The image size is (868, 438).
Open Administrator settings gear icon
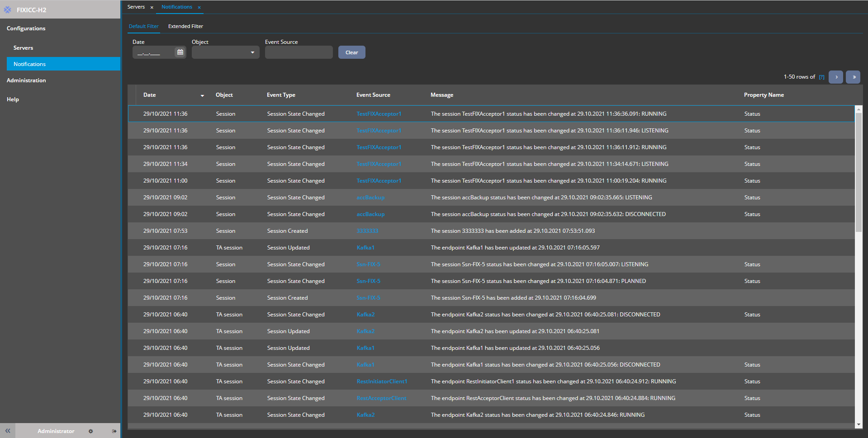(x=90, y=431)
